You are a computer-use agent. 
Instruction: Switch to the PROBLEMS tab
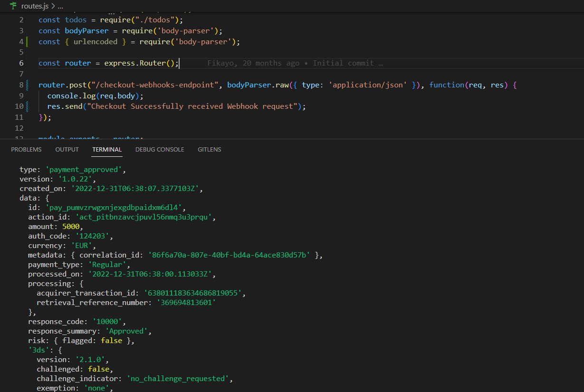pyautogui.click(x=26, y=149)
